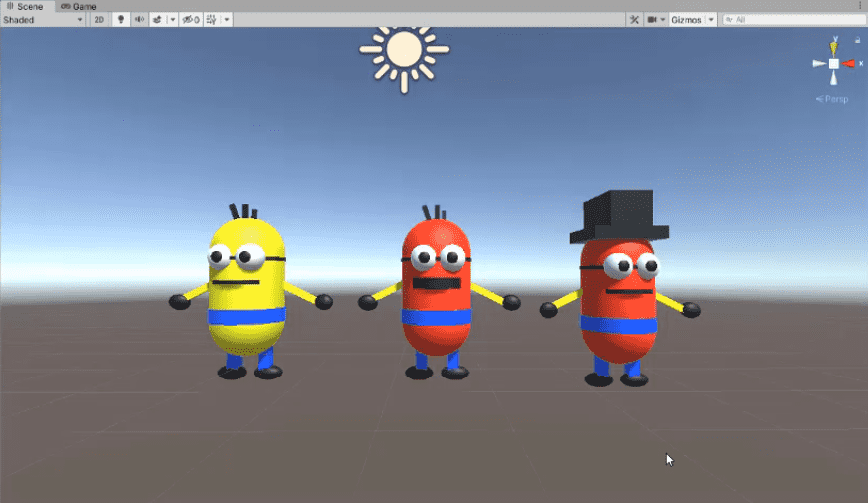Select the black top hat object
Viewport: 868px width, 503px height.
pos(619,216)
